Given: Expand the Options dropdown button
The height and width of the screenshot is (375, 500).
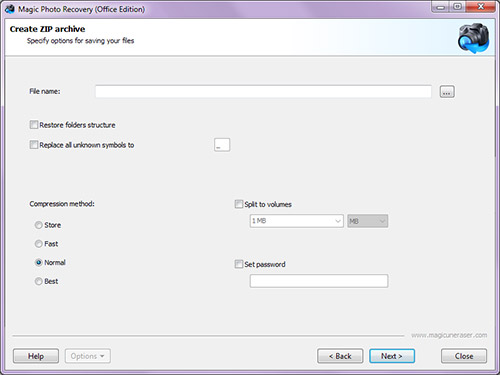Looking at the screenshot, I should click(88, 356).
